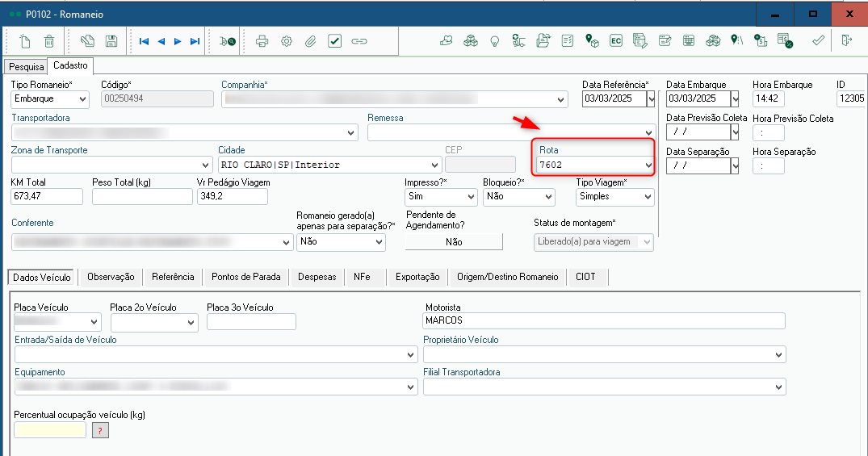Open the checklist document icon
Viewport: 868px width, 456px height.
[x=568, y=40]
